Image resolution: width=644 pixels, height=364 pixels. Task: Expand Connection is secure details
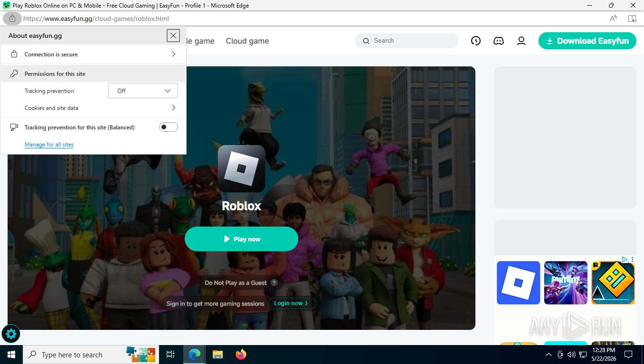pos(93,55)
